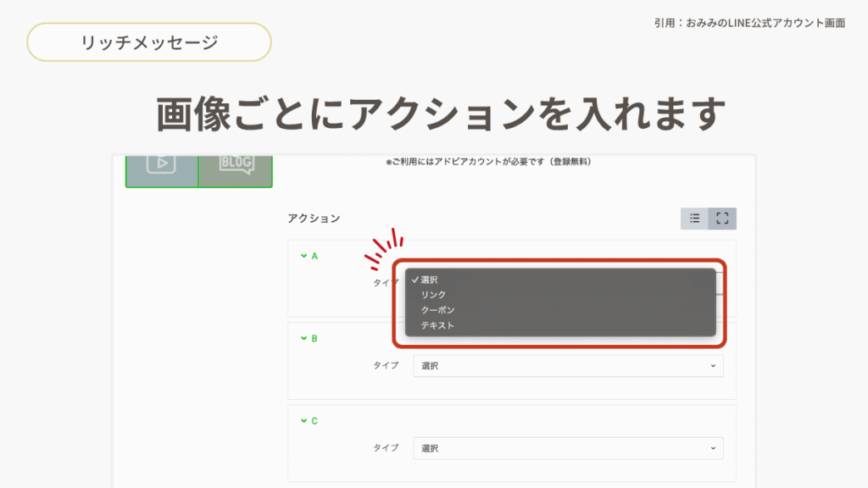The width and height of the screenshot is (868, 488).
Task: Click the 引用 source citation text
Action: (x=744, y=23)
